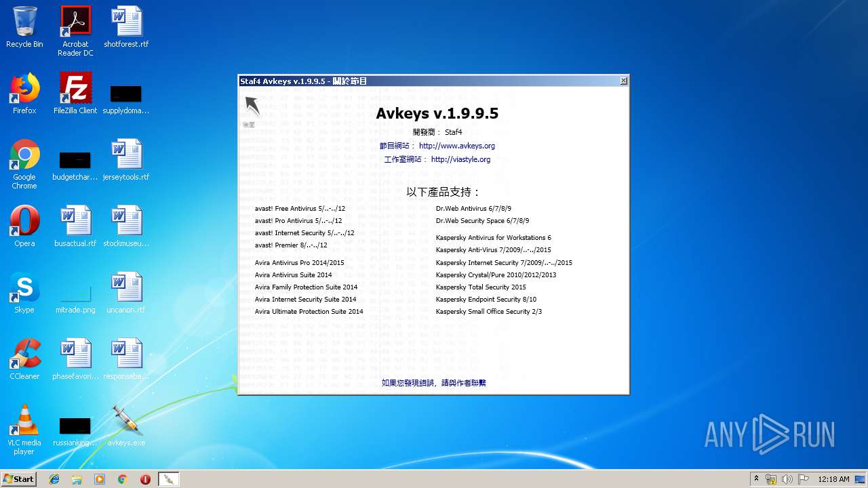Open shotforest.rtf document icon
Viewport: 868px width, 488px height.
(126, 27)
